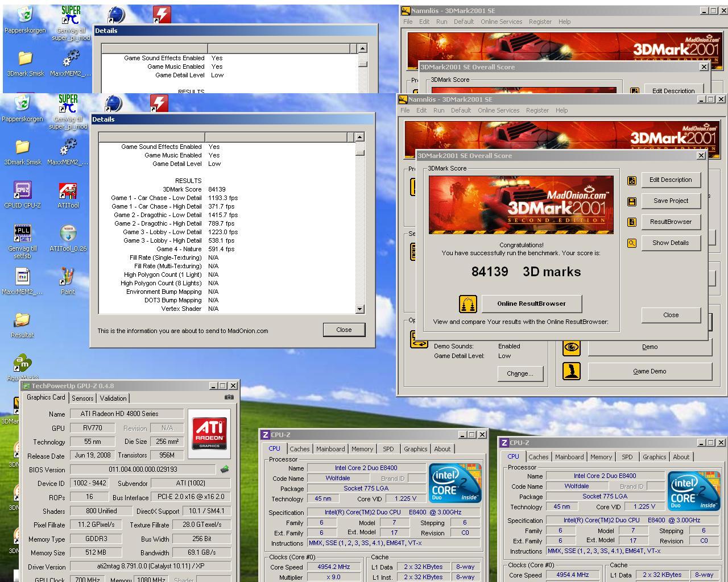Click the ATI Radeon logo in GPU-Z
Image resolution: width=728 pixels, height=582 pixels.
point(209,433)
